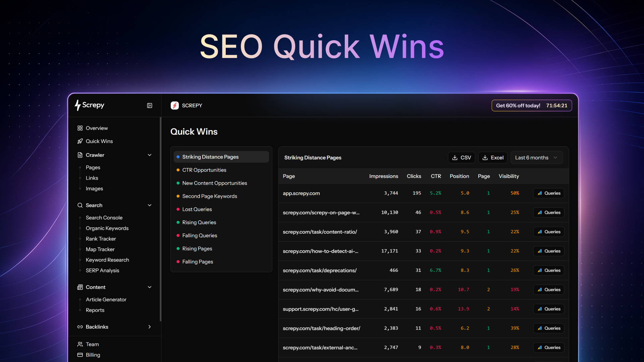Click the Crawler document icon
Image resolution: width=644 pixels, height=362 pixels.
(80, 155)
